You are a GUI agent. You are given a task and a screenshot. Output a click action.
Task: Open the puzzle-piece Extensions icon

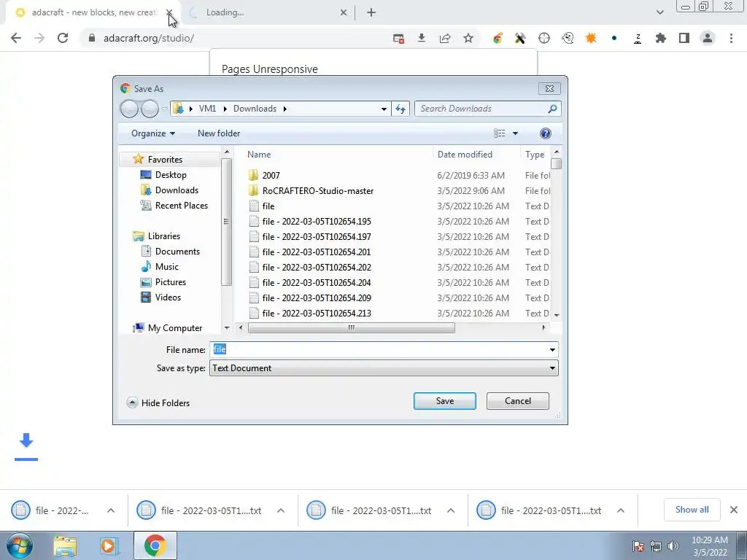tap(661, 38)
